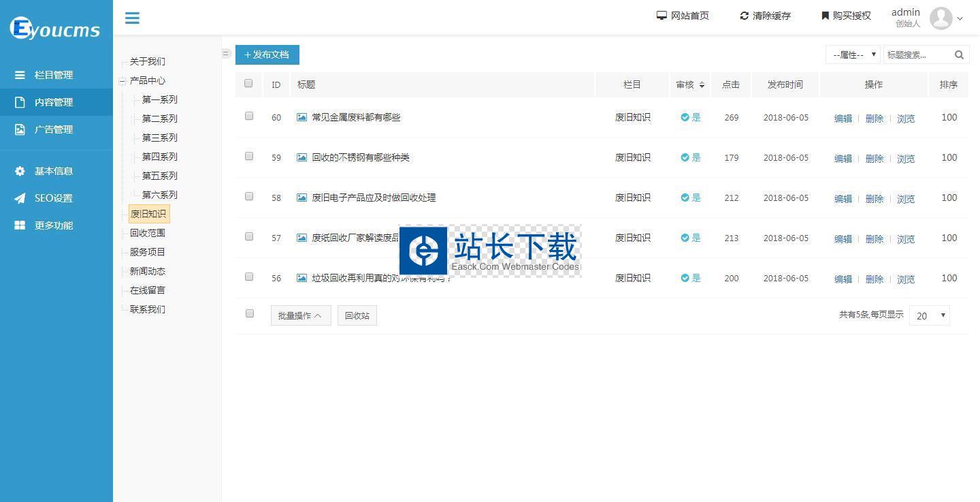Expand the 批量操作 batch actions menu
The image size is (980, 502).
(301, 315)
